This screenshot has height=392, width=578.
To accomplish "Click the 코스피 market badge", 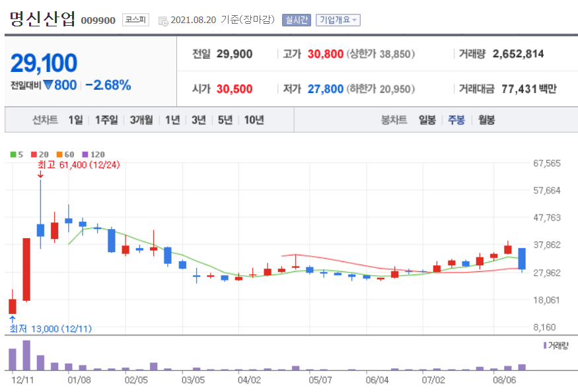I will coord(135,20).
